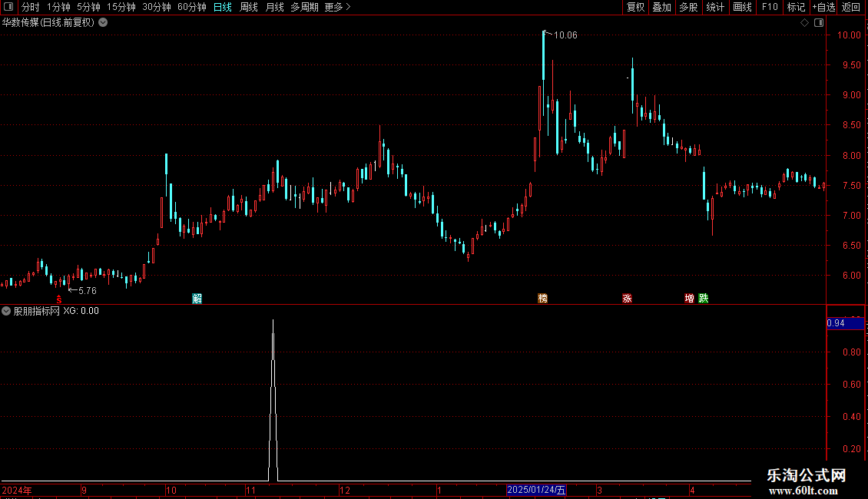
Task: Open F10 company info
Action: click(770, 7)
